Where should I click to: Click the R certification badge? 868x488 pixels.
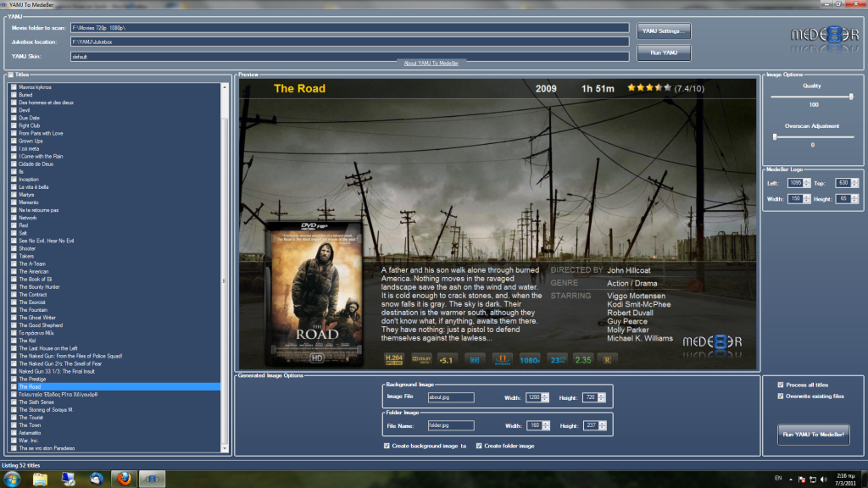(x=607, y=360)
